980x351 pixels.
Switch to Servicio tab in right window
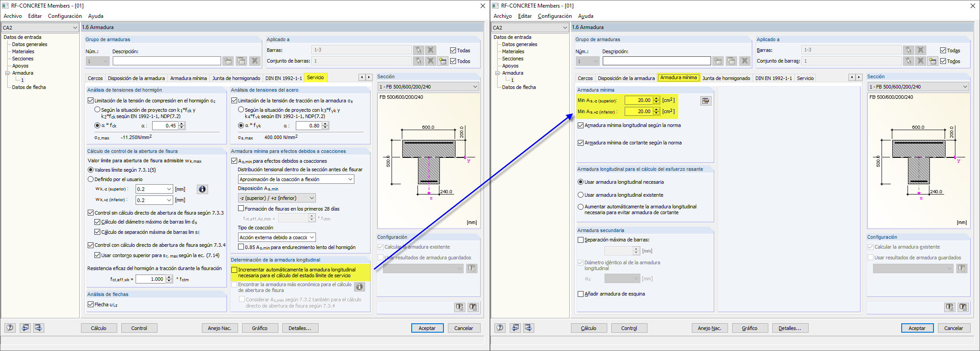[x=805, y=78]
